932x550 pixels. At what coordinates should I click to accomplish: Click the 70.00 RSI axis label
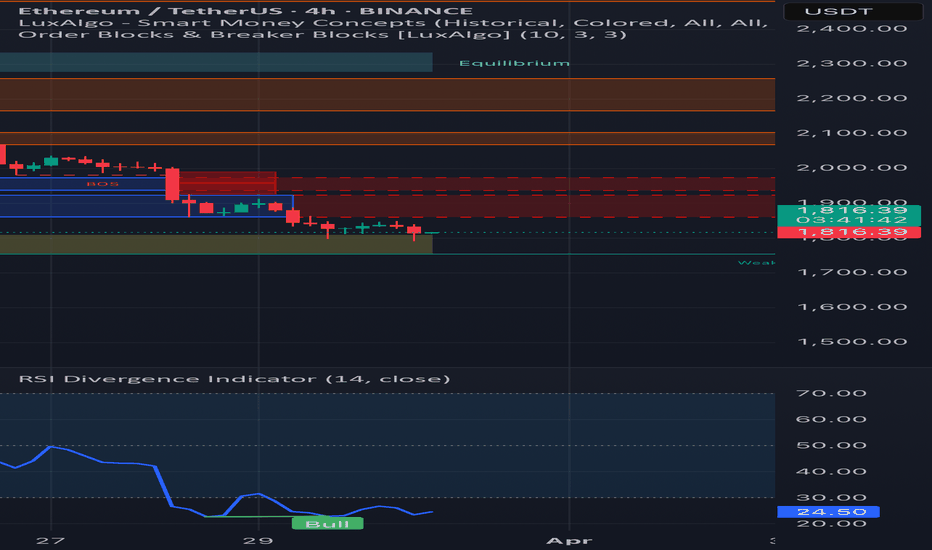(831, 393)
